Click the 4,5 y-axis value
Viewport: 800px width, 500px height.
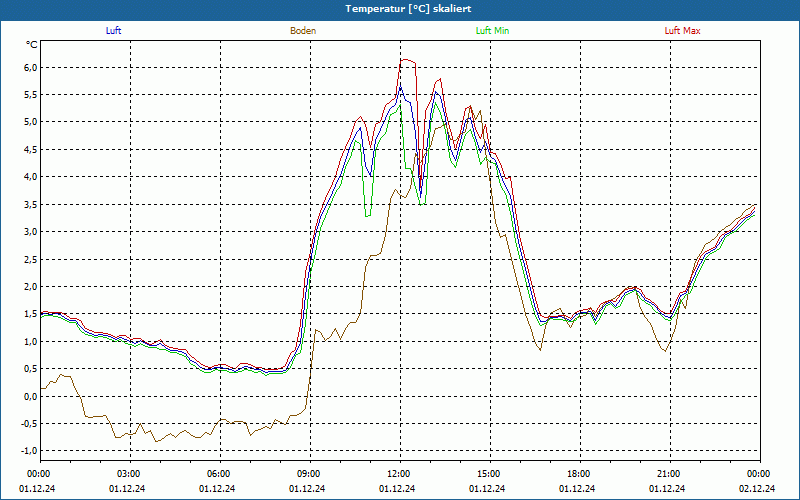pos(31,149)
